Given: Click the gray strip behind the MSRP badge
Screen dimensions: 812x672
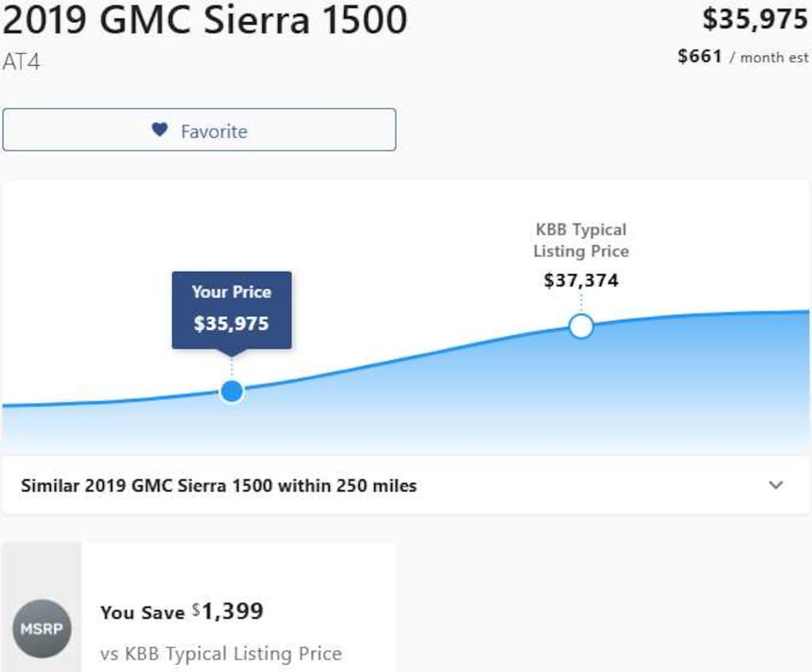Looking at the screenshot, I should 41,571.
